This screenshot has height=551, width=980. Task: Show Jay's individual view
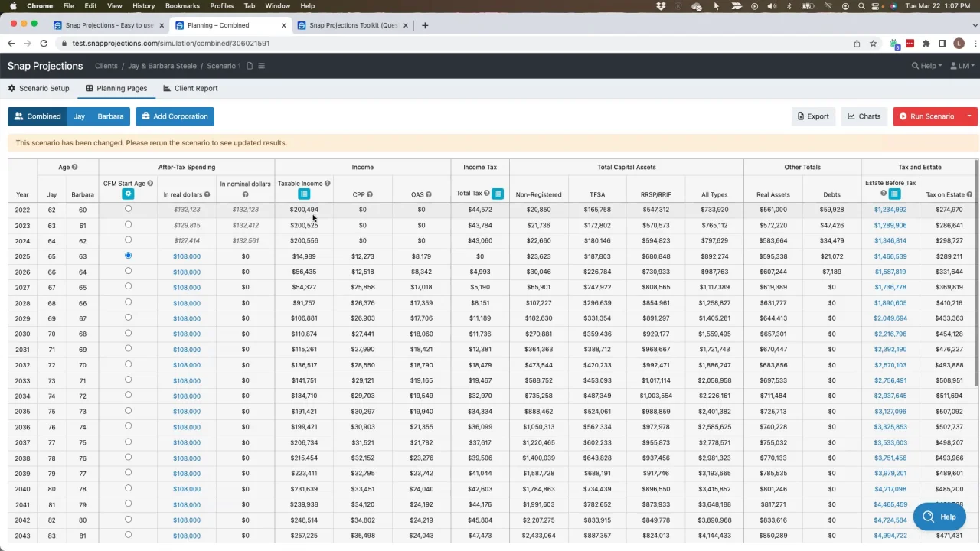point(79,116)
